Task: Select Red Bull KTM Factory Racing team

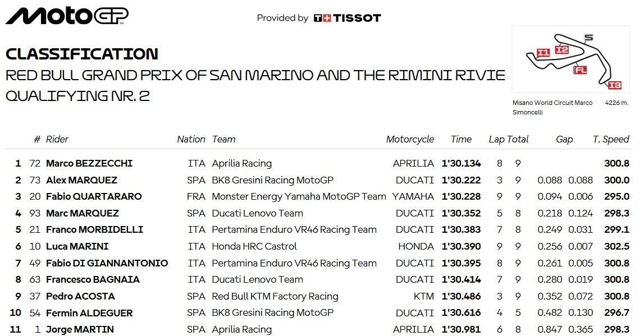Action: coord(275,296)
